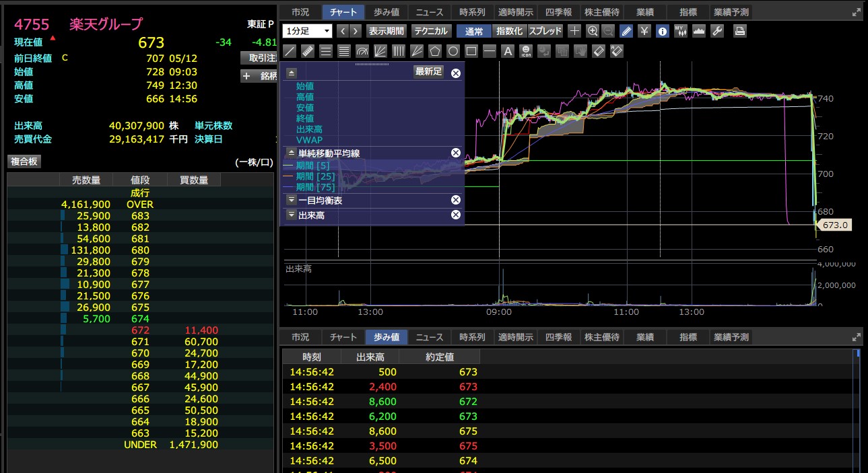Toggle the chart info legend button

[663, 31]
